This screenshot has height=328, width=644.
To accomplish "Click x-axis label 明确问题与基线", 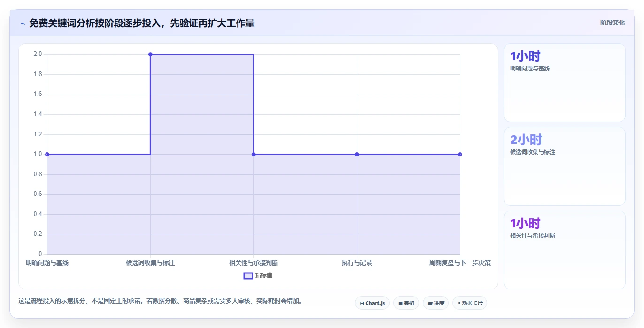I will (x=47, y=263).
